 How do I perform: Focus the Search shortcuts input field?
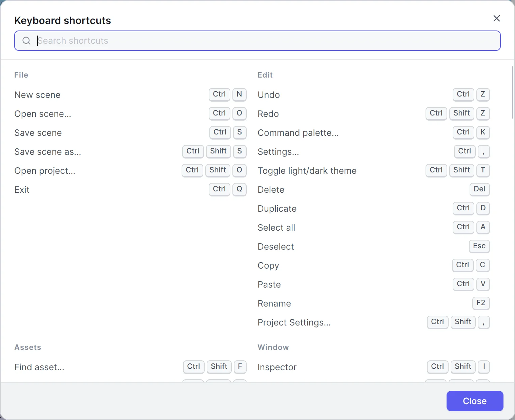pos(257,41)
